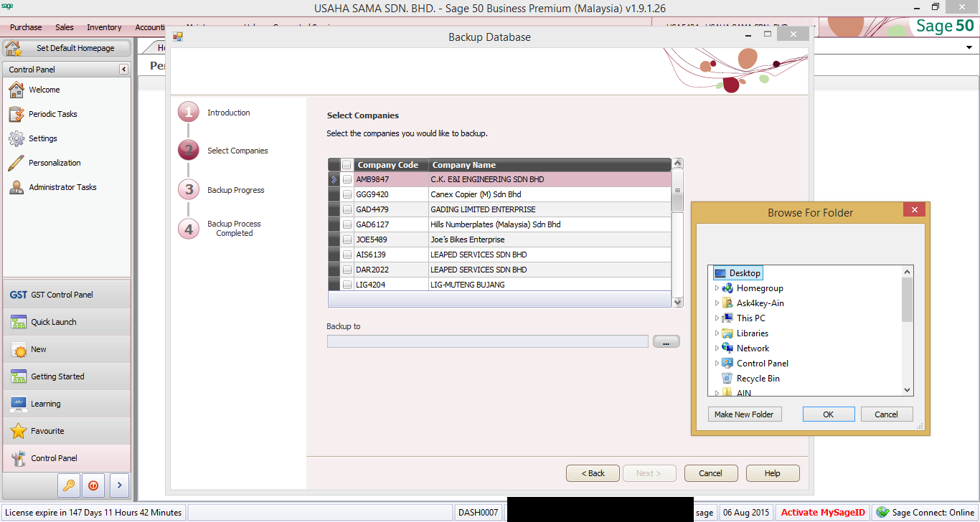This screenshot has height=522, width=980.
Task: Open the New section in sidebar
Action: tap(67, 349)
